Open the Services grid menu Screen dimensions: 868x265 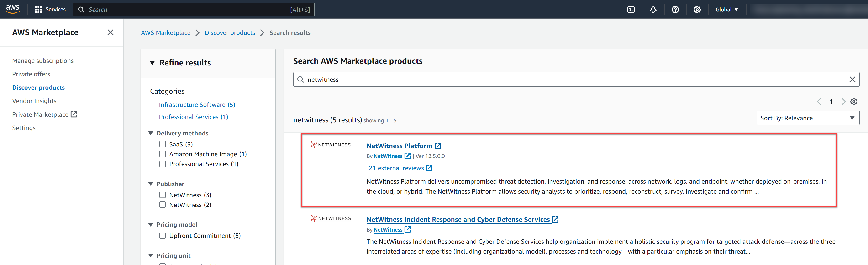click(x=50, y=10)
